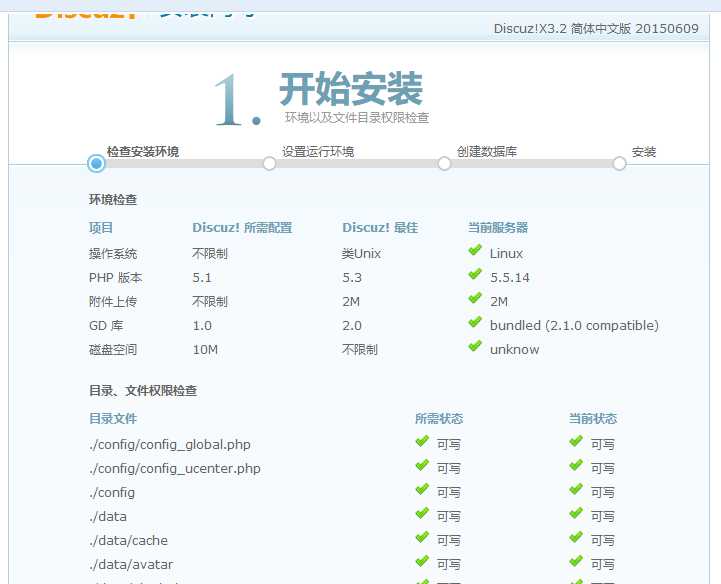Click the 当前状态 column header
This screenshot has width=721, height=584.
pyautogui.click(x=593, y=418)
